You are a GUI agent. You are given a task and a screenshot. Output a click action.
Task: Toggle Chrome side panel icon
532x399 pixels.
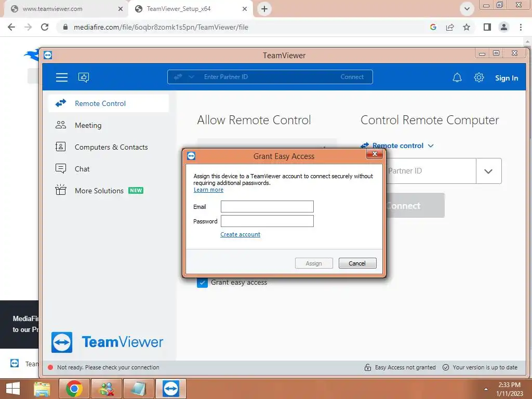[487, 27]
